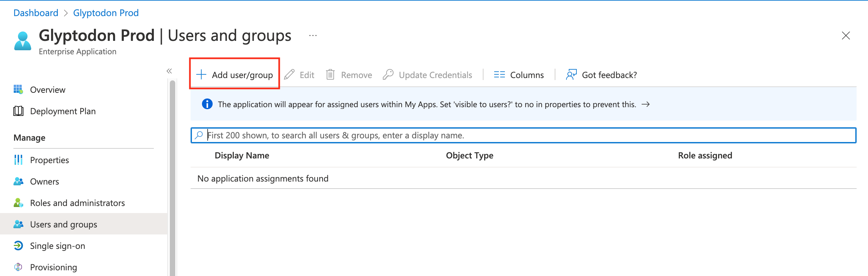Open the ellipsis more options menu
This screenshot has width=868, height=276.
coord(313,36)
